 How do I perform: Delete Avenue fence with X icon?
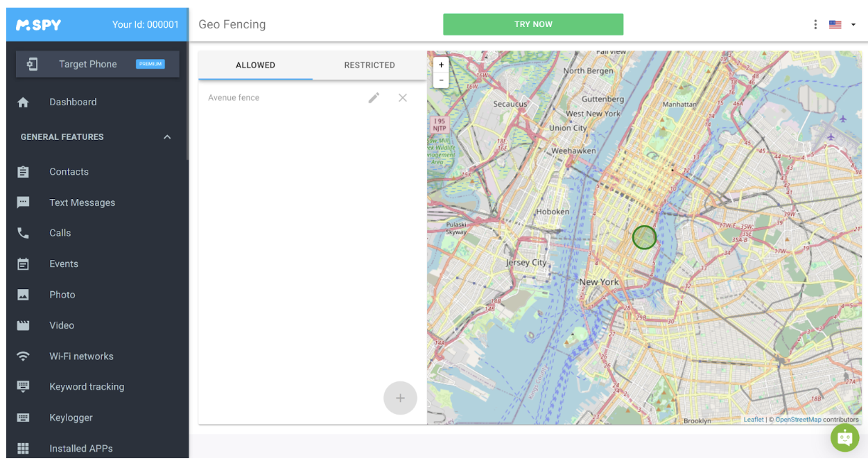(402, 98)
